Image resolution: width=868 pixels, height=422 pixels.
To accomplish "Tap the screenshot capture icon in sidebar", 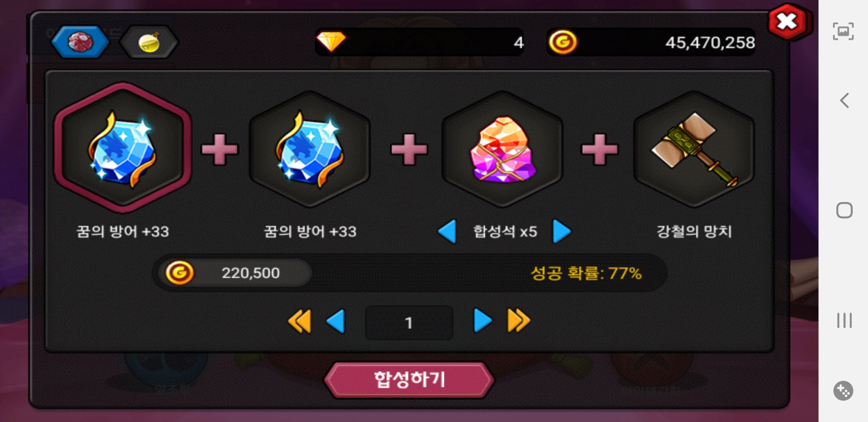I will coord(843,31).
